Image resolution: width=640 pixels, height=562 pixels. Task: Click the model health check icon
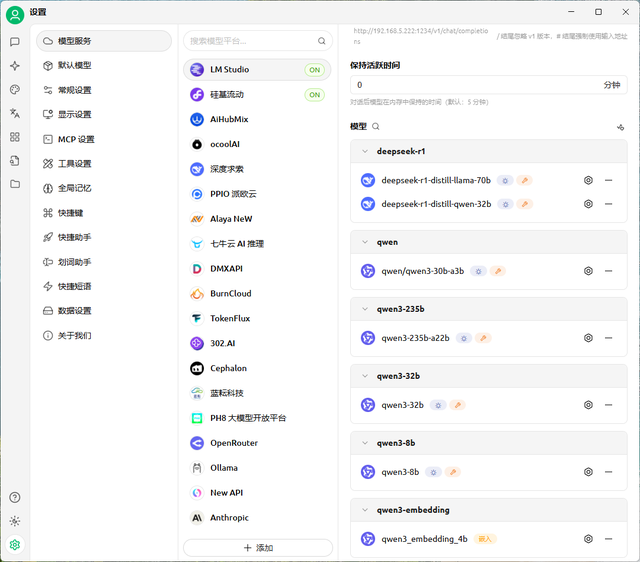(620, 127)
